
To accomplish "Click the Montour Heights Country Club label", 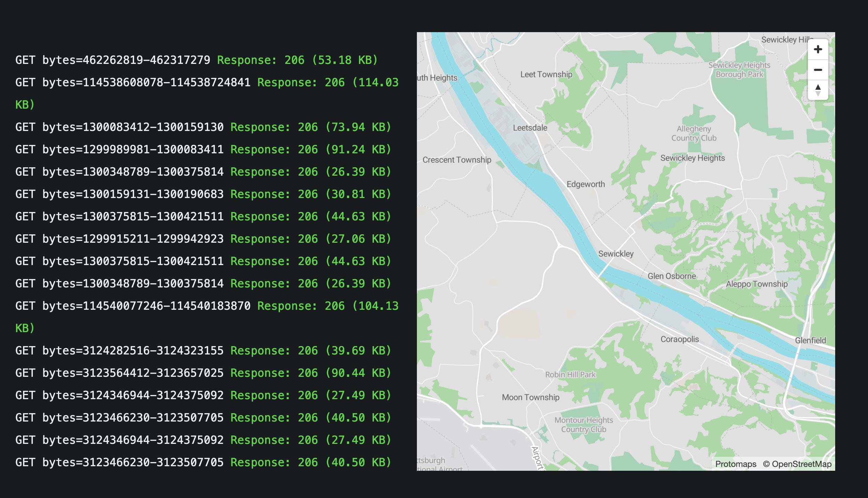I will coord(583,425).
